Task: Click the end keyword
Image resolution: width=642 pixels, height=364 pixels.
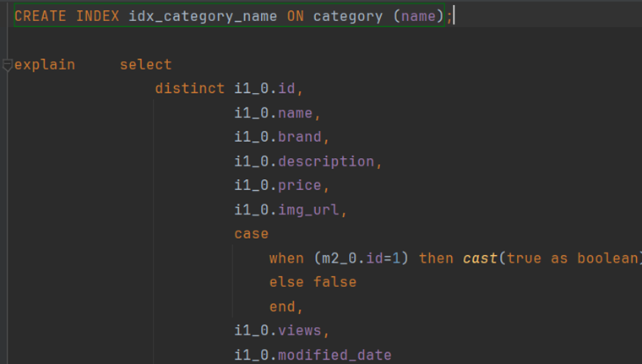Action: 282,307
